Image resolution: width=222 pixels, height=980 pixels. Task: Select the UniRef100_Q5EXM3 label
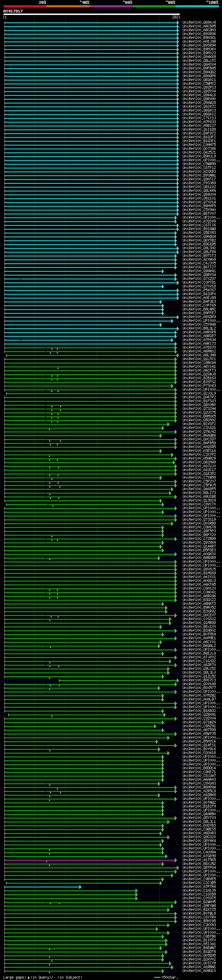click(x=199, y=233)
